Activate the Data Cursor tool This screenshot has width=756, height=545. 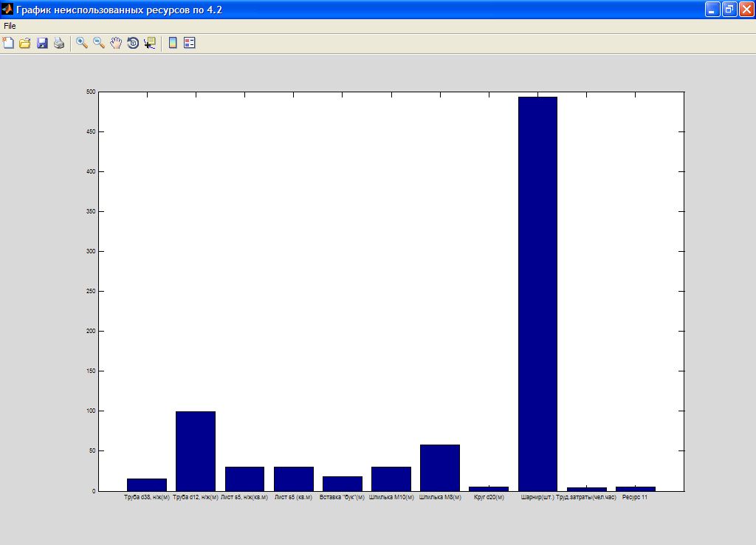150,43
